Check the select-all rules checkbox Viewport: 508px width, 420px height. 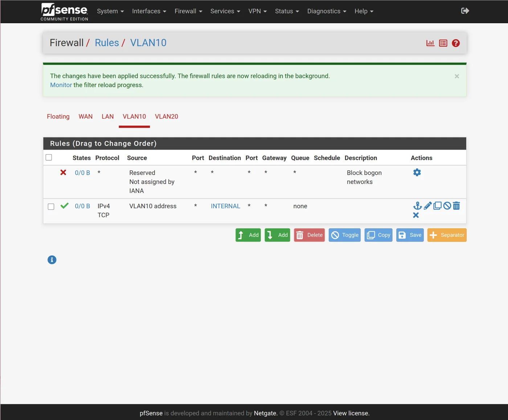pyautogui.click(x=49, y=157)
